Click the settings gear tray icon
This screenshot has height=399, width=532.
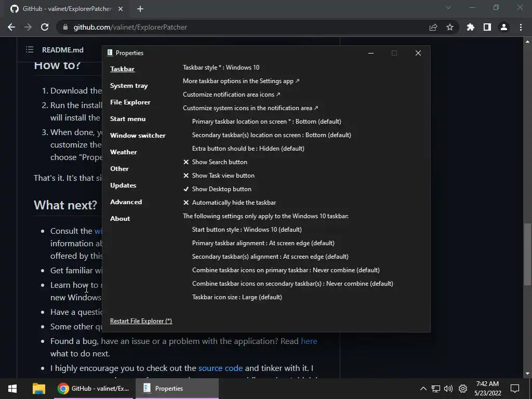click(463, 389)
